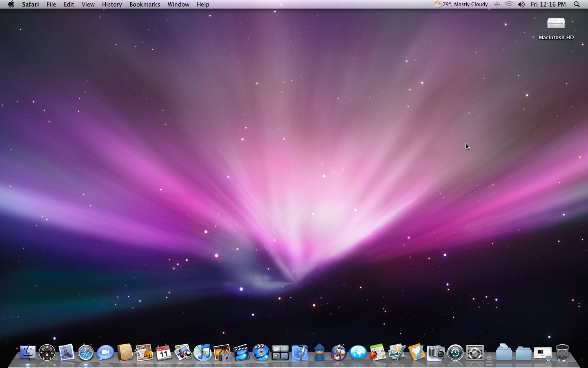This screenshot has height=368, width=588.
Task: Open the plain blue folder stack in Dock
Action: coord(523,353)
